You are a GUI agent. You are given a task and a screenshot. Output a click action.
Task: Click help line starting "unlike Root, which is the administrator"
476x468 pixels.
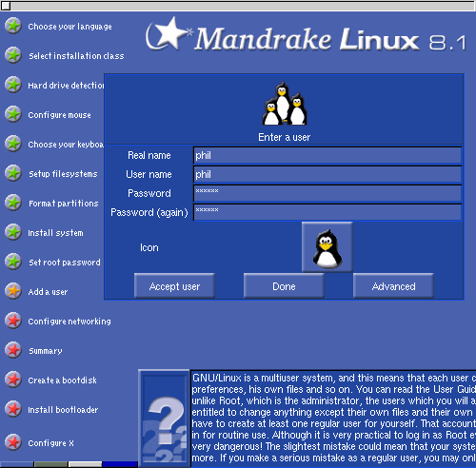point(334,400)
